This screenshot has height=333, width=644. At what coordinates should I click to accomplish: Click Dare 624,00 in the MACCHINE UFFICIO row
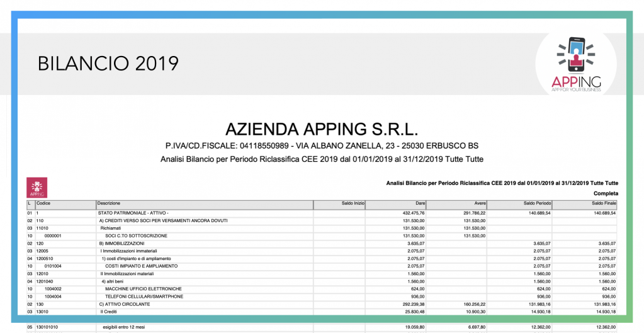418,289
